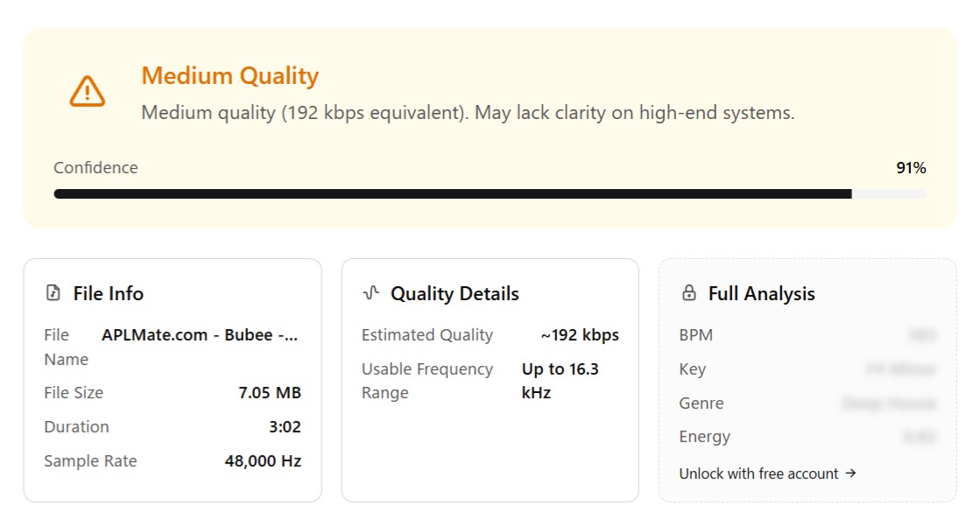The height and width of the screenshot is (526, 980).
Task: Select the 7.05 MB file size value
Action: pyautogui.click(x=270, y=392)
